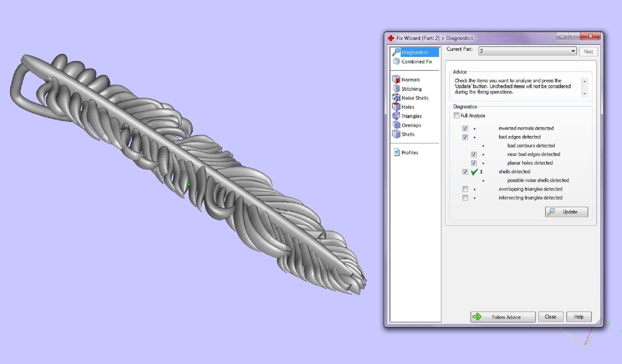The width and height of the screenshot is (622, 364).
Task: Enable the Full Analysis checkbox
Action: (x=456, y=115)
